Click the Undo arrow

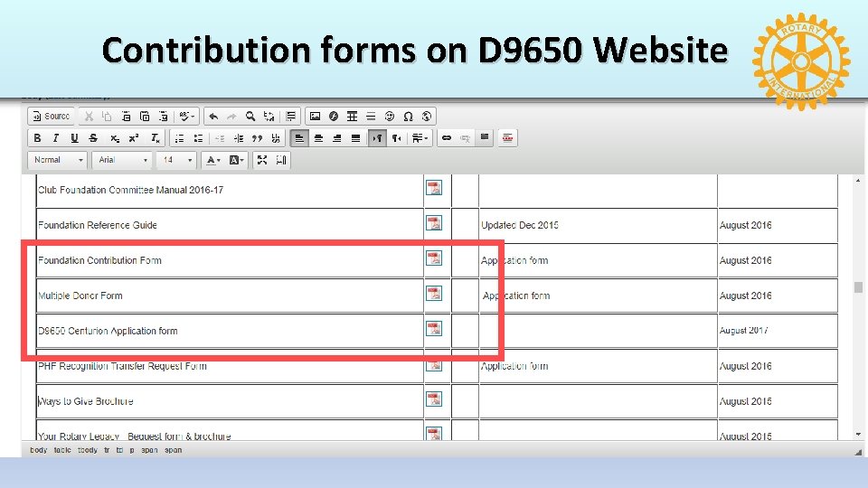tap(213, 117)
